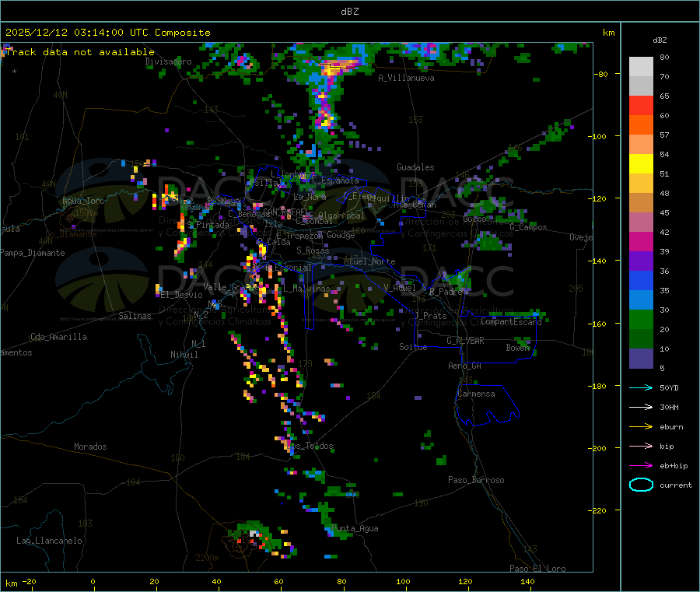Viewport: 700px width, 592px height.
Task: Click the Paso_El_Loro map label
Action: click(538, 569)
